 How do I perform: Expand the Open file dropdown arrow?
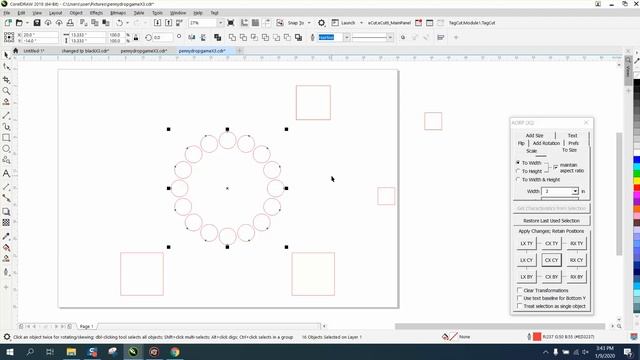[x=27, y=23]
